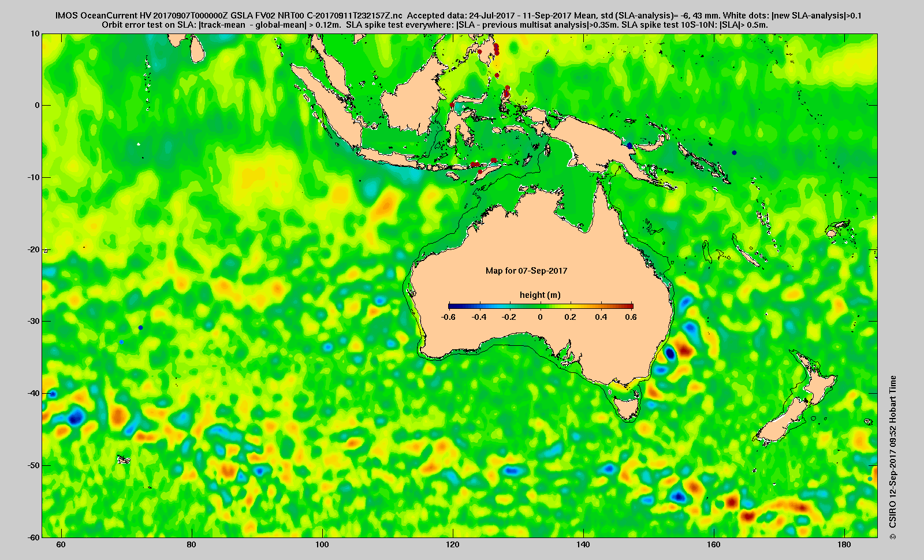Image resolution: width=924 pixels, height=560 pixels.
Task: Click the height color scale bar
Action: click(541, 307)
